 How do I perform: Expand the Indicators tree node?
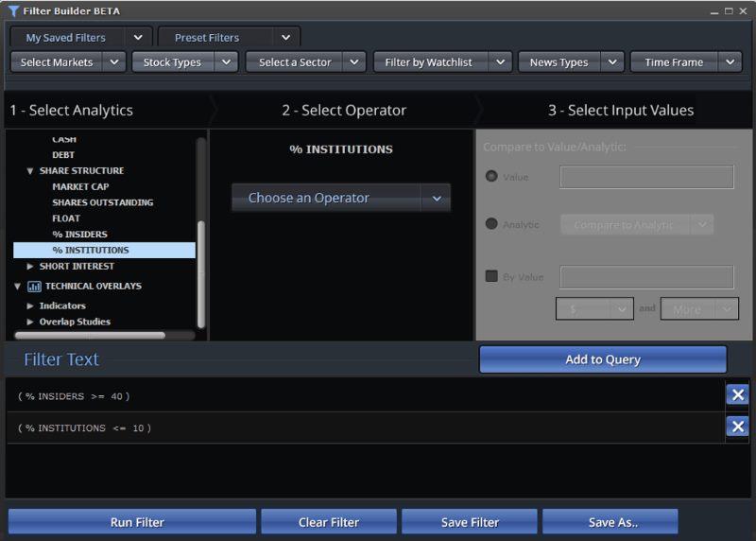click(30, 306)
